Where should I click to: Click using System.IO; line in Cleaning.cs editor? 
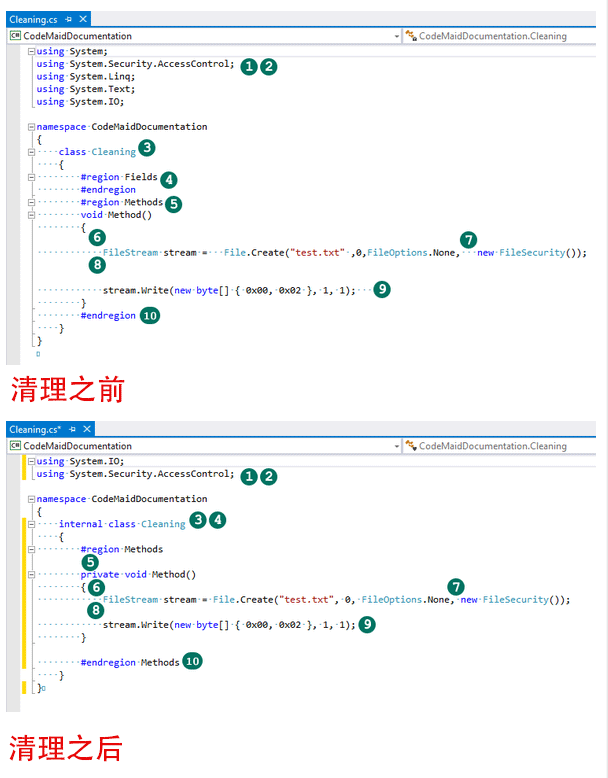pyautogui.click(x=80, y=102)
